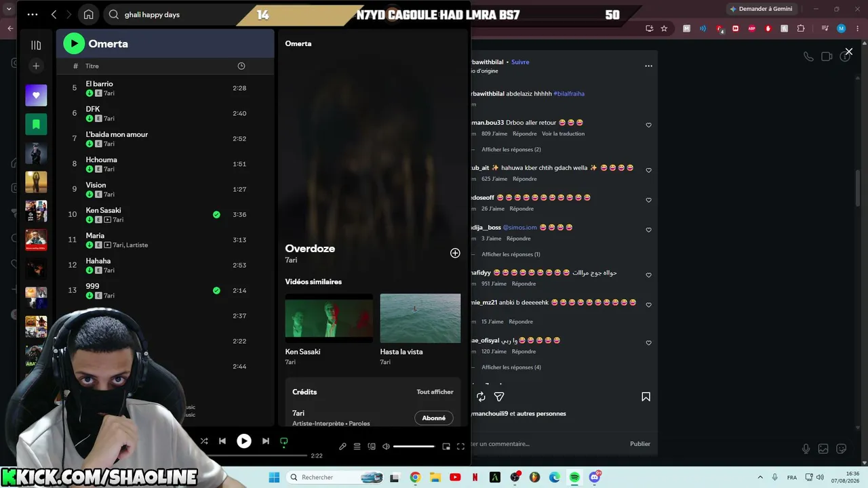
Task: Click Tout afficher in Crédits
Action: 435,392
